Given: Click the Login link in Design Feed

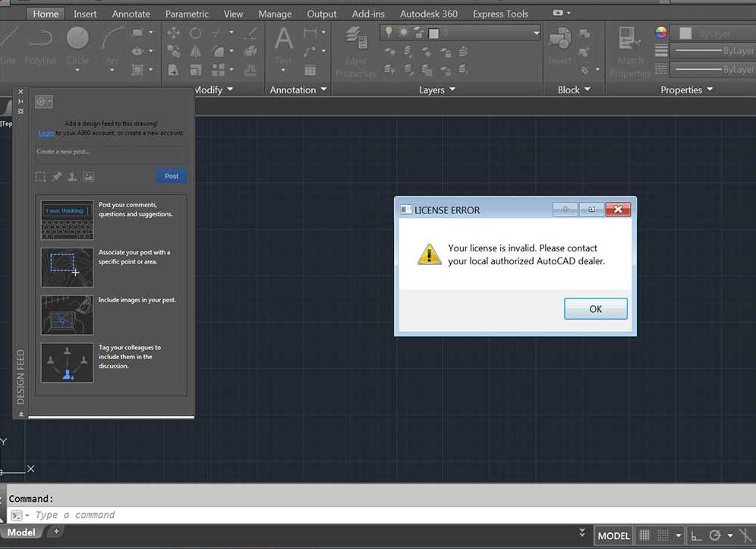Looking at the screenshot, I should point(46,133).
